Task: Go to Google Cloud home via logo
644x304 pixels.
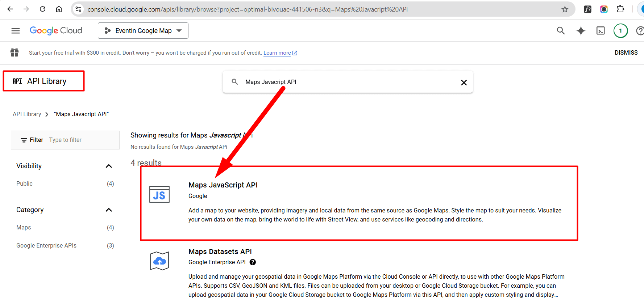Action: (56, 31)
